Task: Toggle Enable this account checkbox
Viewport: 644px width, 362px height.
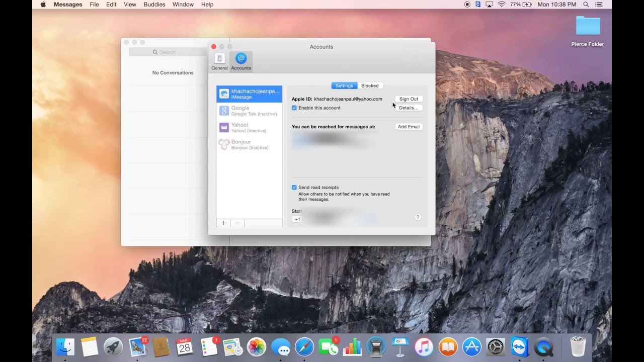Action: (x=294, y=108)
